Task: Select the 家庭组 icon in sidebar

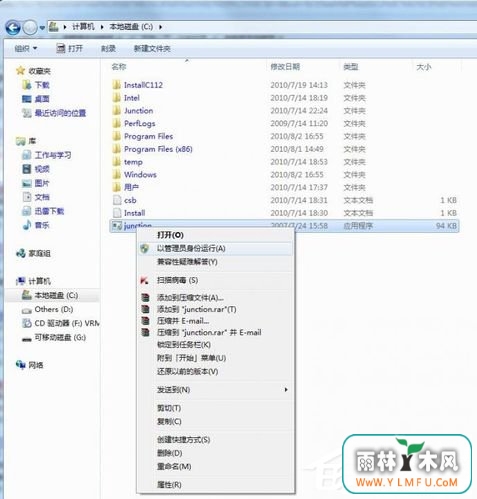Action: 20,253
